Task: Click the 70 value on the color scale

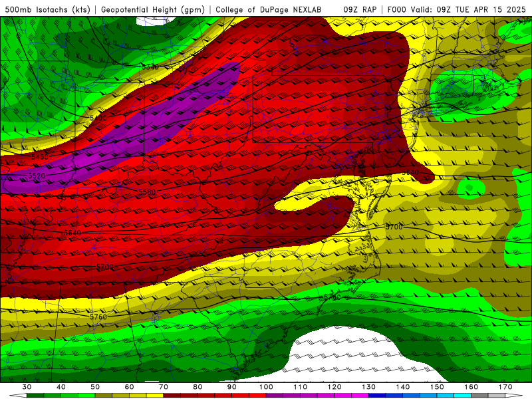Action: click(164, 387)
